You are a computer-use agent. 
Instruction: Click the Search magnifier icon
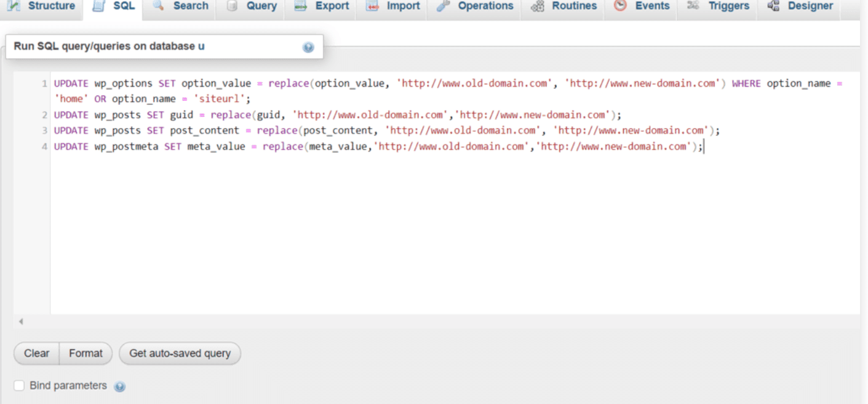[x=159, y=6]
